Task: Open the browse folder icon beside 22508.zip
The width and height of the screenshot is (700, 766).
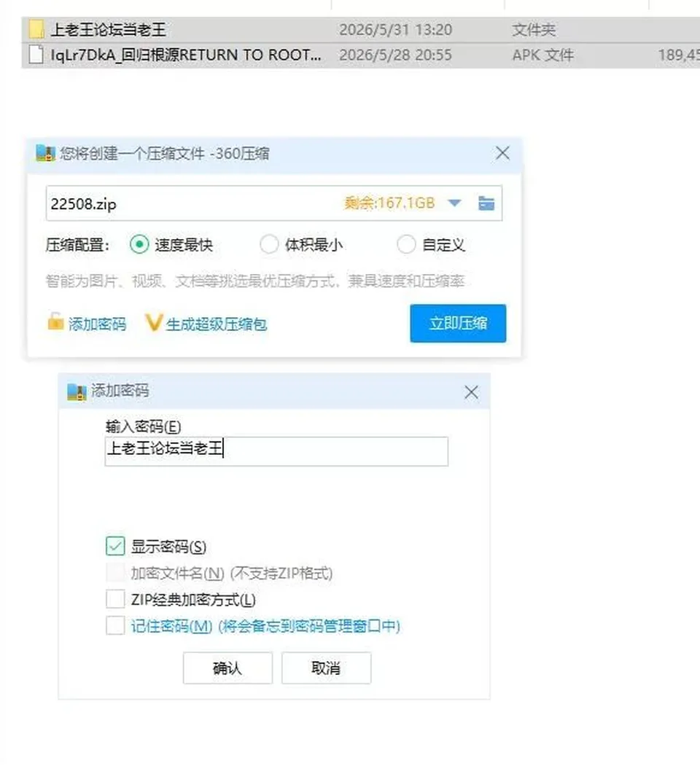Action: pos(486,203)
